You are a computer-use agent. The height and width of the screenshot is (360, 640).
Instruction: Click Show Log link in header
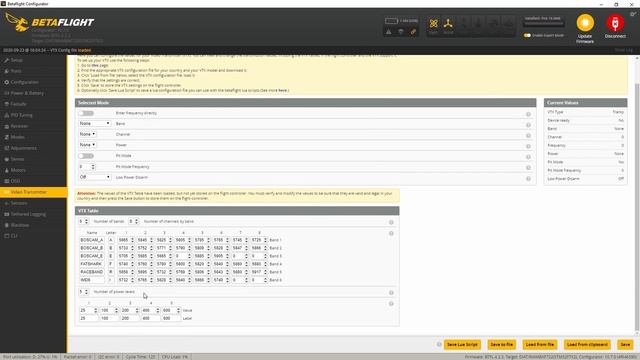[x=623, y=50]
